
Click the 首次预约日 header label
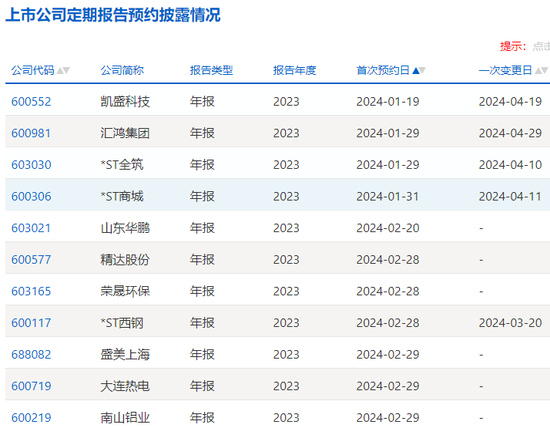pos(383,71)
